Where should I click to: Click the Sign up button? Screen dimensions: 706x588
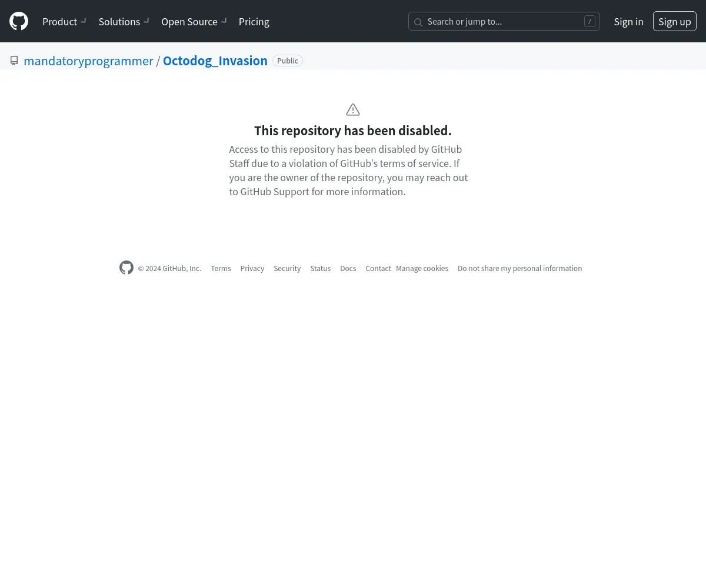pyautogui.click(x=675, y=21)
